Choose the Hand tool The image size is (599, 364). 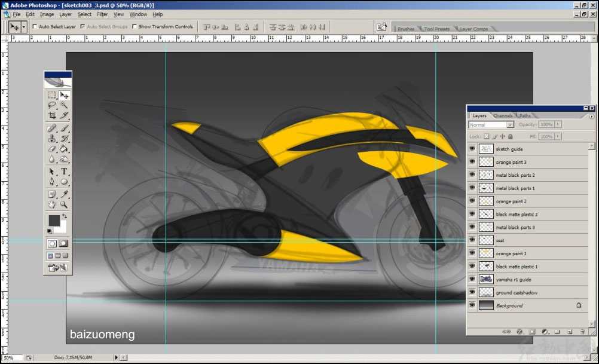(x=52, y=205)
